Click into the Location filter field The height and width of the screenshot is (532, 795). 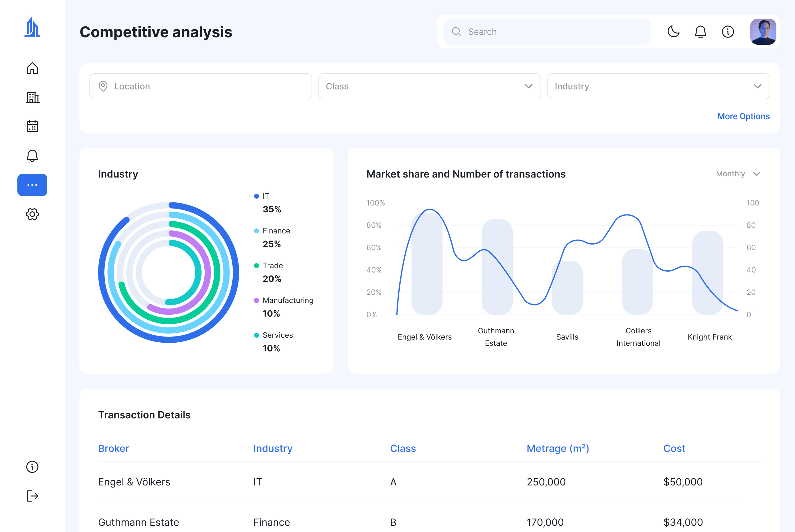point(201,86)
